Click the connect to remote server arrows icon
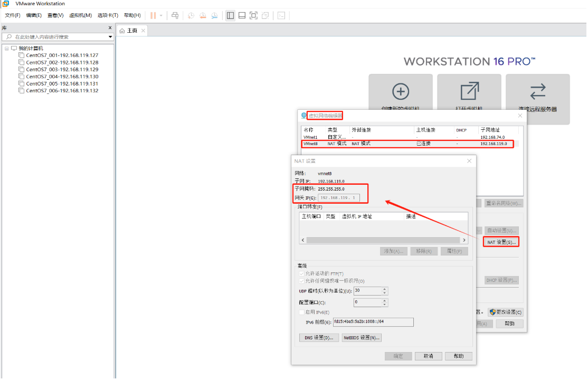The width and height of the screenshot is (588, 380). coord(538,91)
